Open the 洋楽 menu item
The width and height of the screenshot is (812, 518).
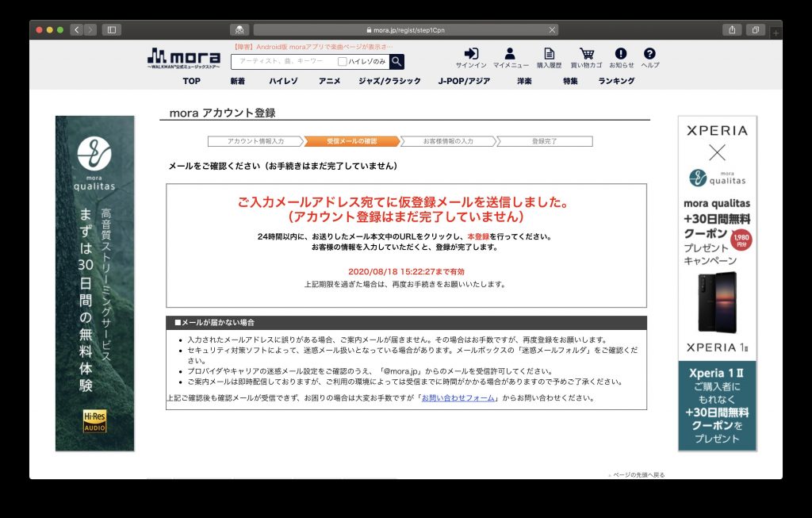click(x=524, y=82)
